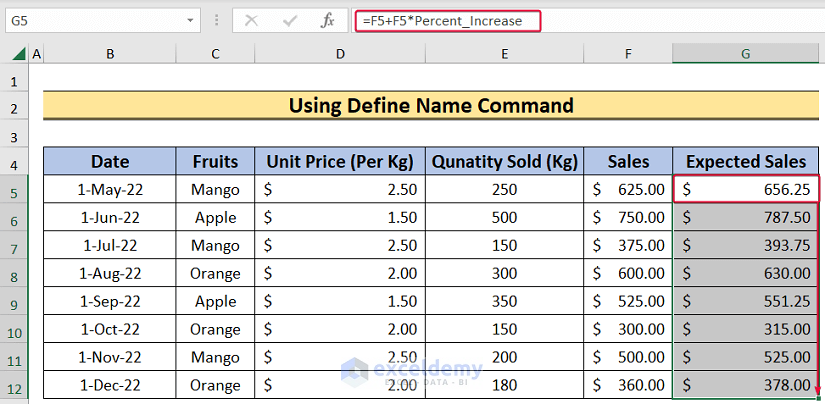Image resolution: width=825 pixels, height=404 pixels.
Task: Select column D header
Action: [340, 53]
